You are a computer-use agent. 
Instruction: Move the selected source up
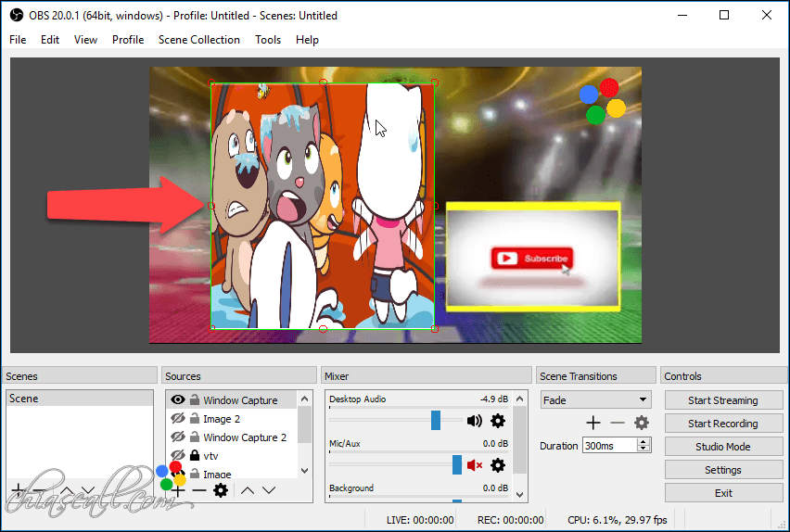point(248,490)
